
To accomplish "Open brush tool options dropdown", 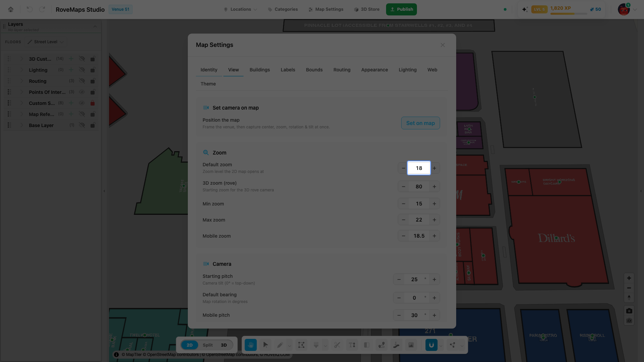I will pyautogui.click(x=325, y=345).
